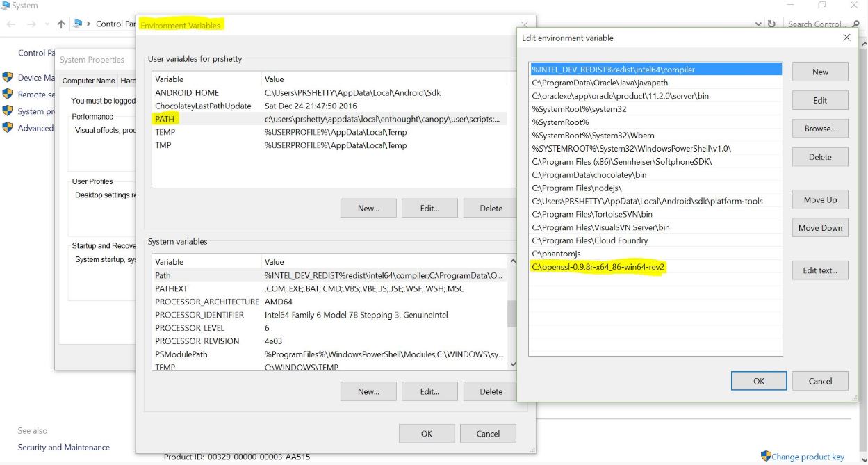Click the Device Manager shield icon

tap(8, 77)
